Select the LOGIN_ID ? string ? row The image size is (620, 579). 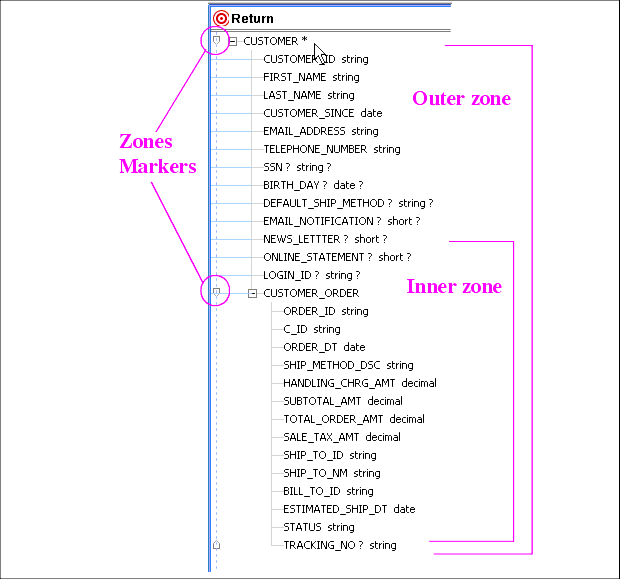[312, 275]
